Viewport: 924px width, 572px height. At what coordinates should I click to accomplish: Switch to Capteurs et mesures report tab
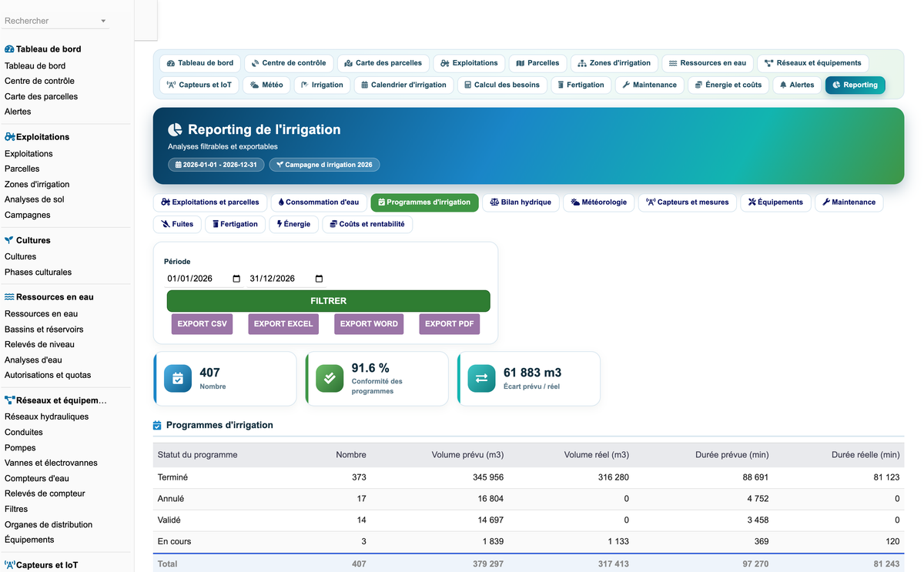[688, 202]
